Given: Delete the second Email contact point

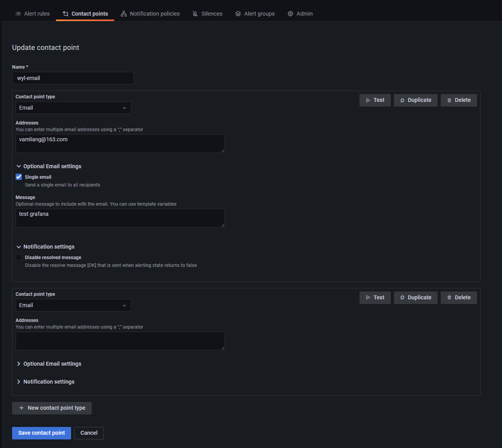Looking at the screenshot, I should tap(459, 298).
